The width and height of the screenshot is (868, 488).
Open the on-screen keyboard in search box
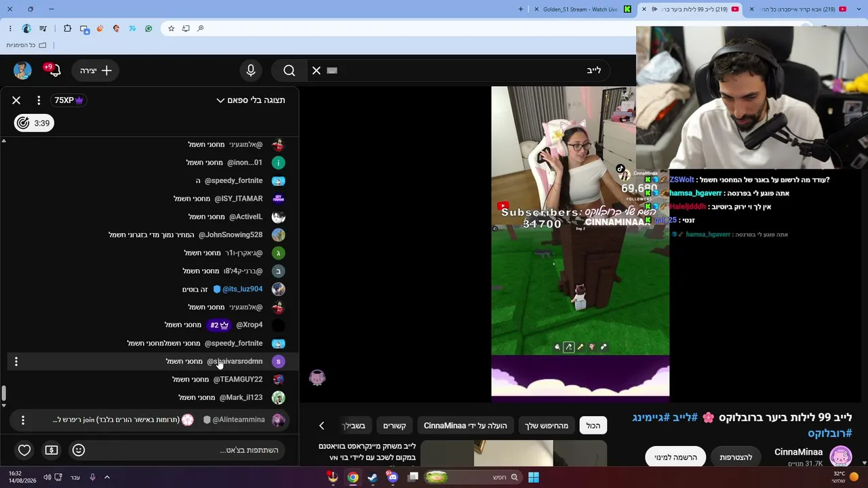pos(332,70)
